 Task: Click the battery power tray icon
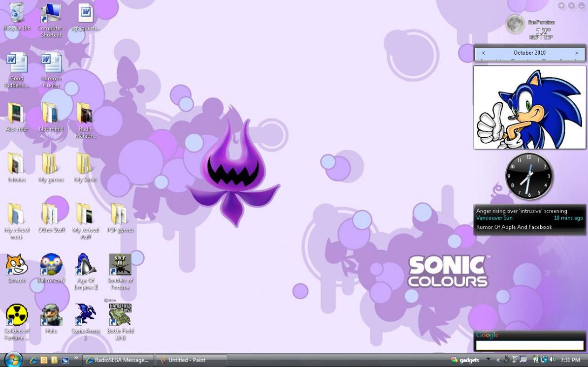click(x=536, y=360)
